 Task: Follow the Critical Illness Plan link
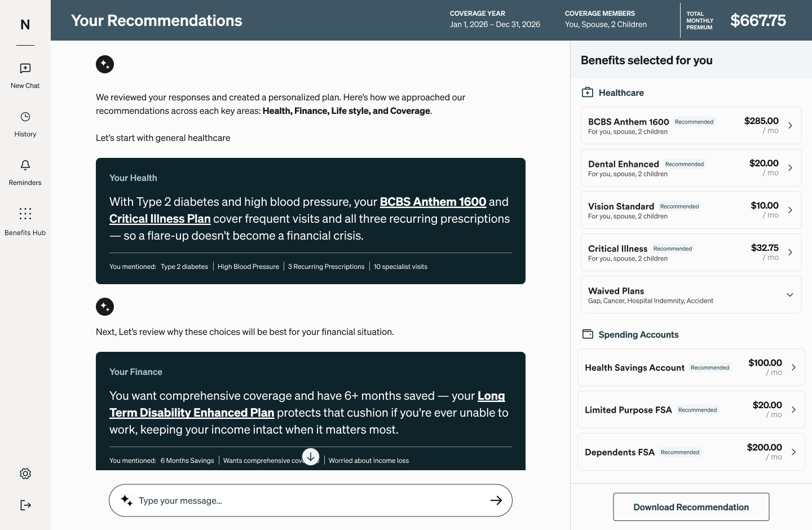point(160,219)
